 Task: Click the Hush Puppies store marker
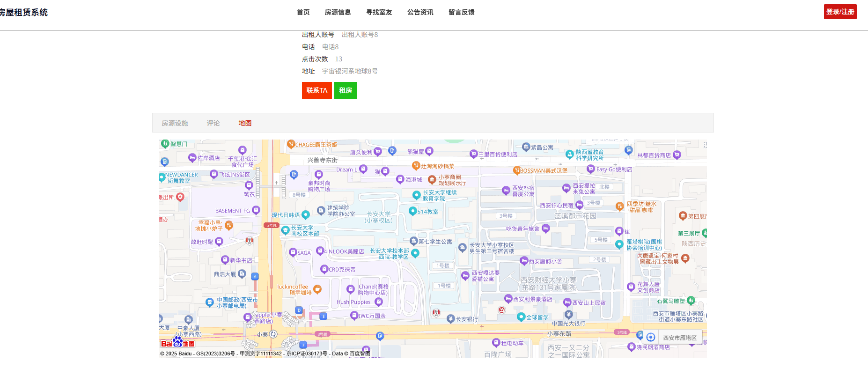pos(379,302)
